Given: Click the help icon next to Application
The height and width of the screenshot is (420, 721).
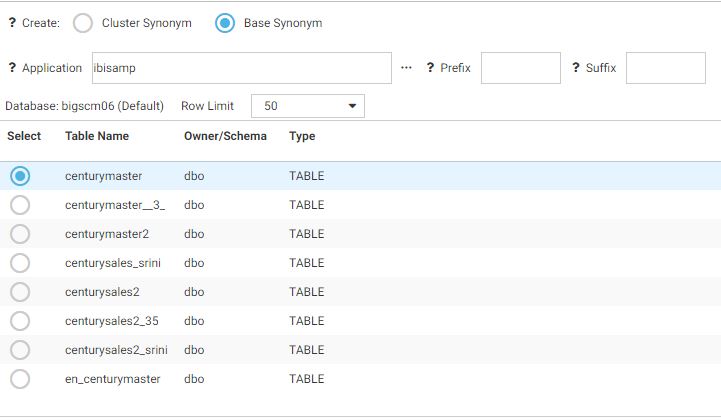Looking at the screenshot, I should [12, 68].
